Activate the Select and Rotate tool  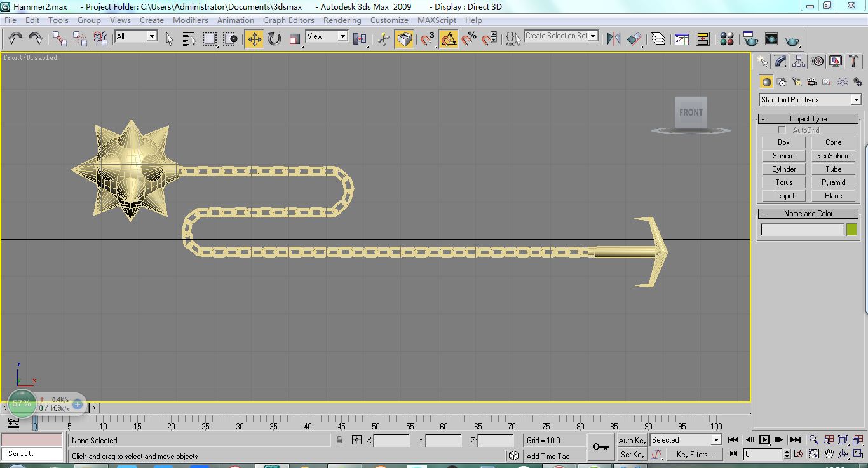pos(275,39)
